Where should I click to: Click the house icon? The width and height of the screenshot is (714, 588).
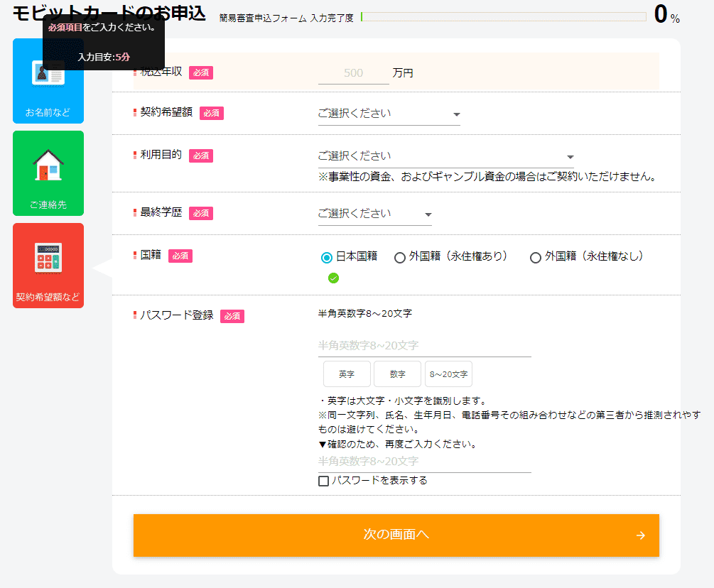(x=48, y=165)
